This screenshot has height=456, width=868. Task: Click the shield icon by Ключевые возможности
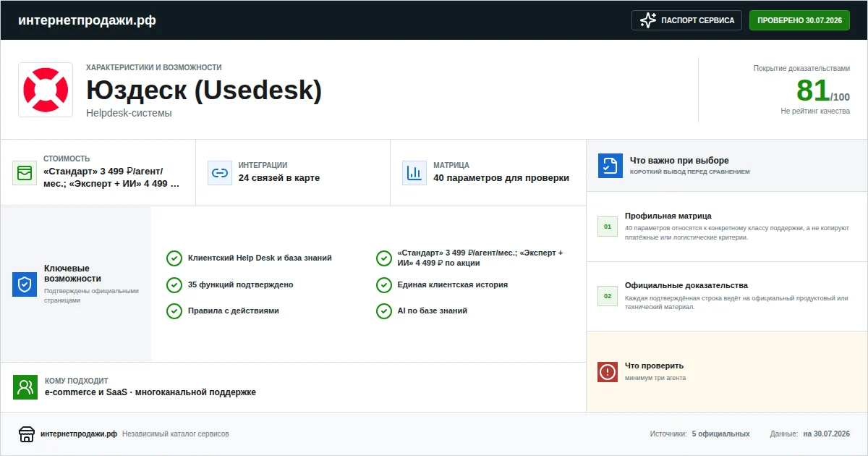point(25,284)
